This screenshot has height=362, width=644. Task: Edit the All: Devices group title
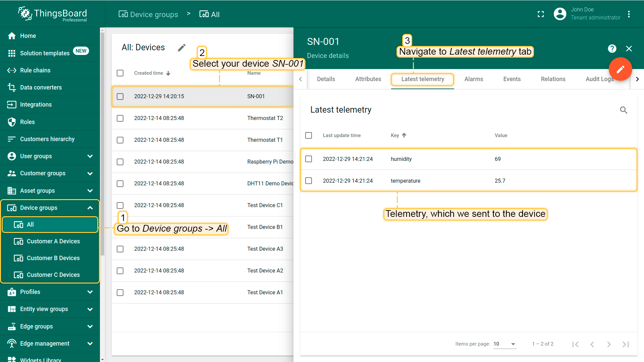point(181,48)
